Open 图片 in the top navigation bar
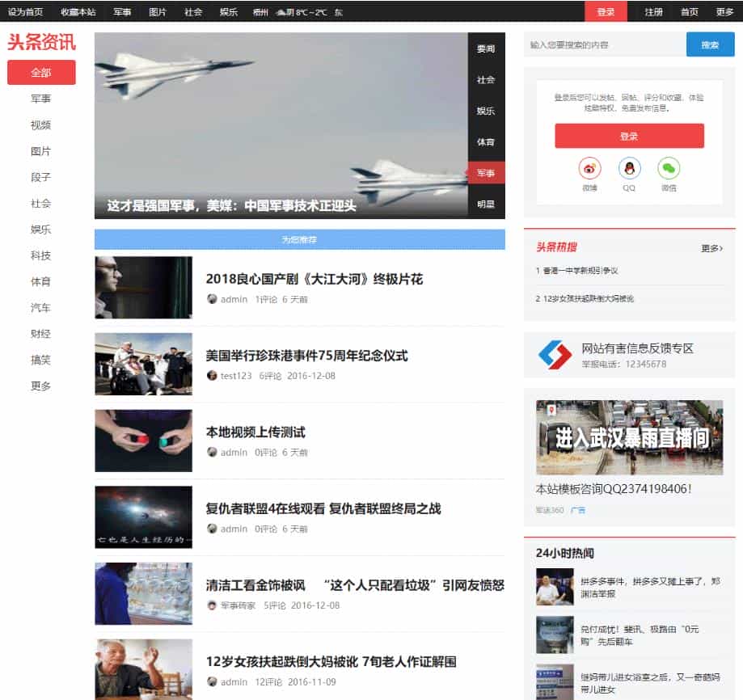 pos(158,12)
